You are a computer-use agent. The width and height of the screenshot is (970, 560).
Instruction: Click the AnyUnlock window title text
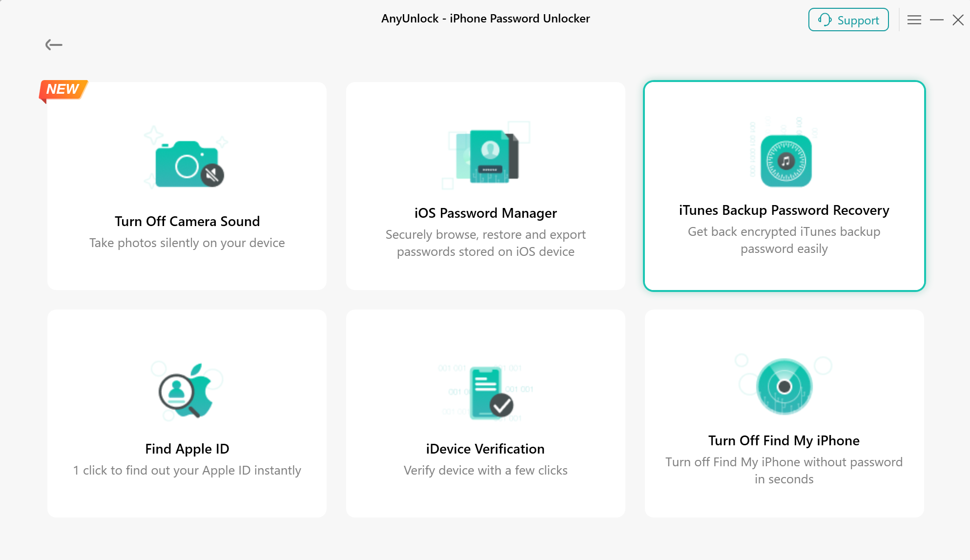coord(486,19)
